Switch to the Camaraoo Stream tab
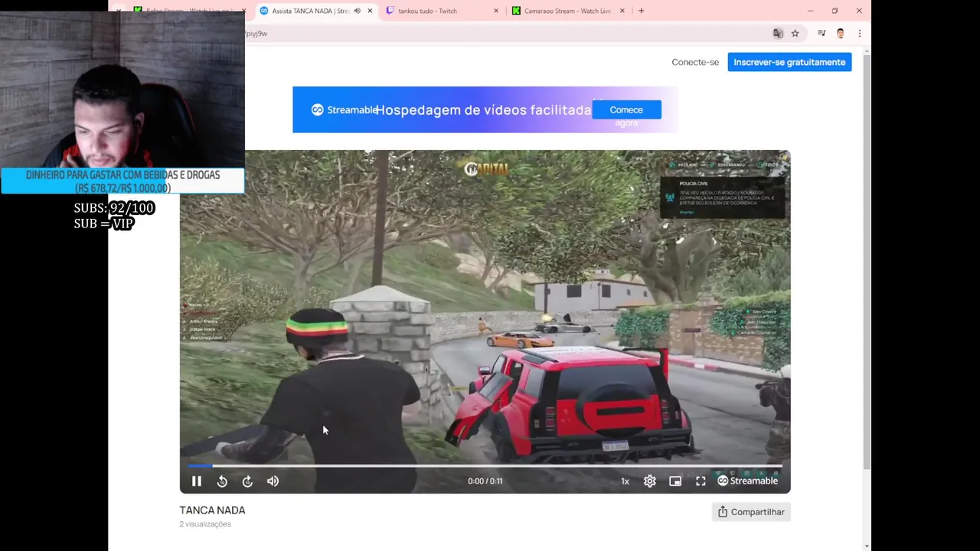980x551 pixels. 567,11
